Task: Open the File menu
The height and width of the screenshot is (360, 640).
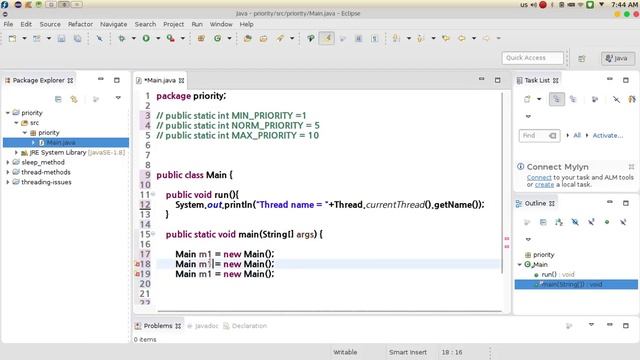Action: click(8, 24)
